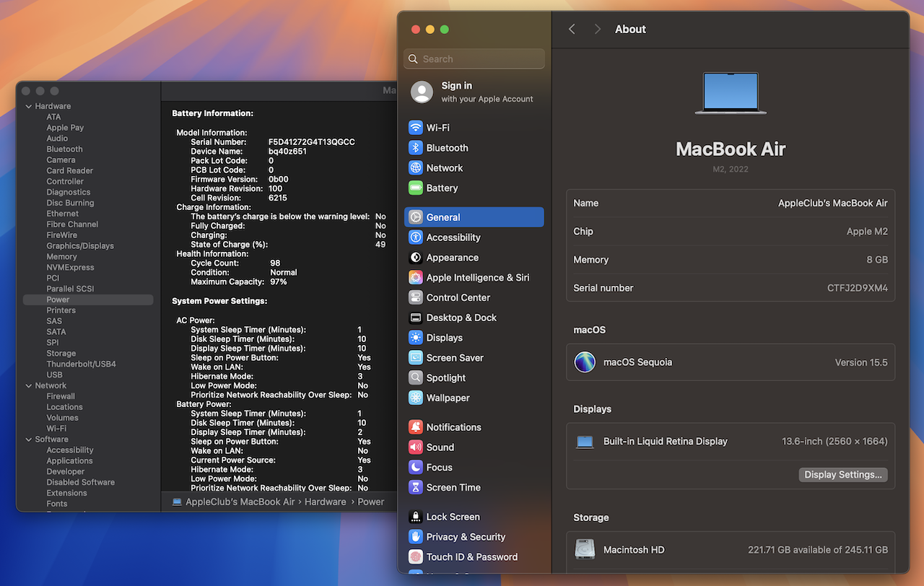
Task: Open Display Settings button
Action: tap(843, 475)
